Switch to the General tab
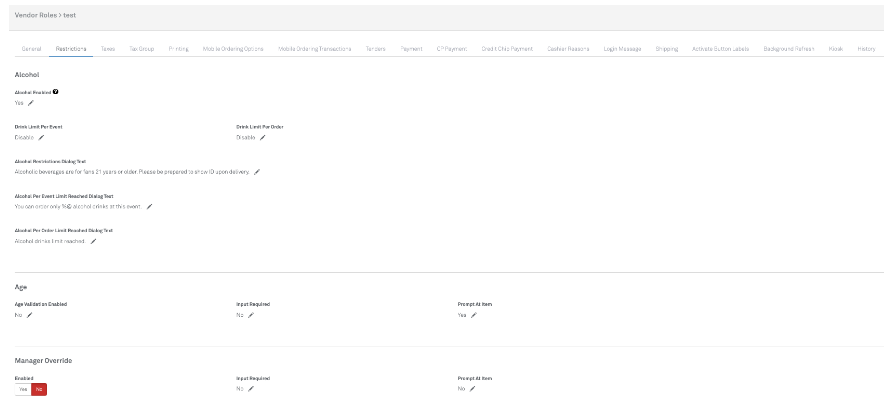 31,48
